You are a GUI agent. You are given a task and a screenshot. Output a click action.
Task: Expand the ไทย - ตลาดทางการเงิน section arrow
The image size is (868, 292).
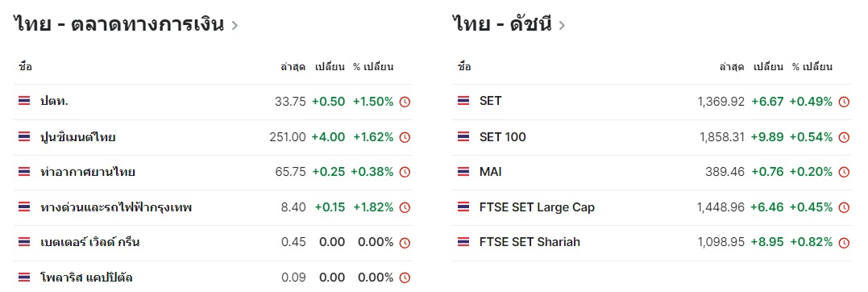(235, 26)
